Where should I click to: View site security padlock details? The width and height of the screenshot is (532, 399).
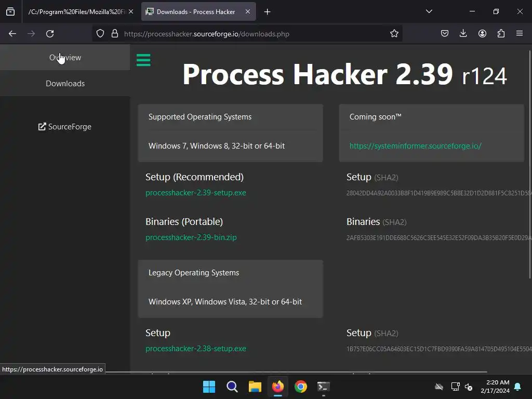[115, 34]
